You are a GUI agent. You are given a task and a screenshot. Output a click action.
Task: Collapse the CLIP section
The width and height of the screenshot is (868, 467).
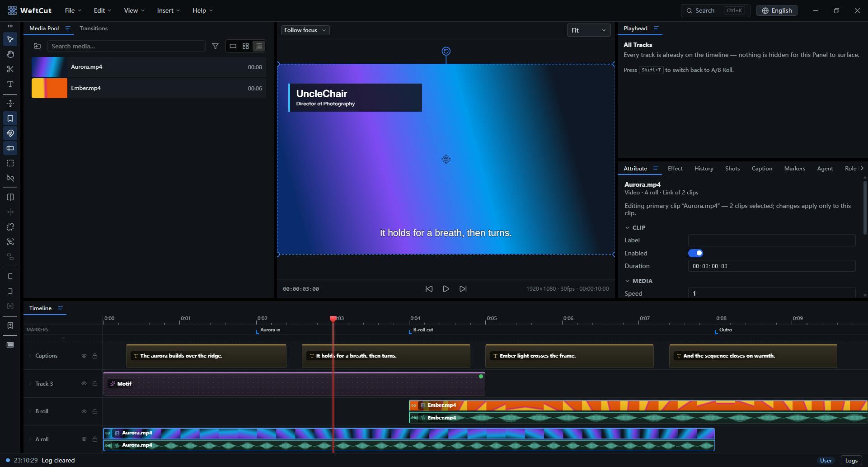(x=627, y=228)
